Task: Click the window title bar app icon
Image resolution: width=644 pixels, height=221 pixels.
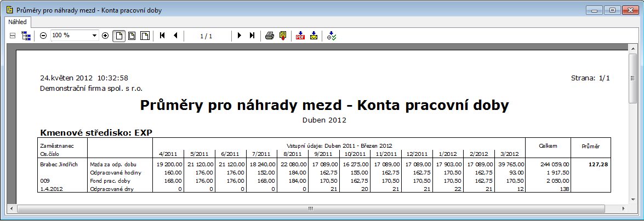Action: tap(9, 10)
